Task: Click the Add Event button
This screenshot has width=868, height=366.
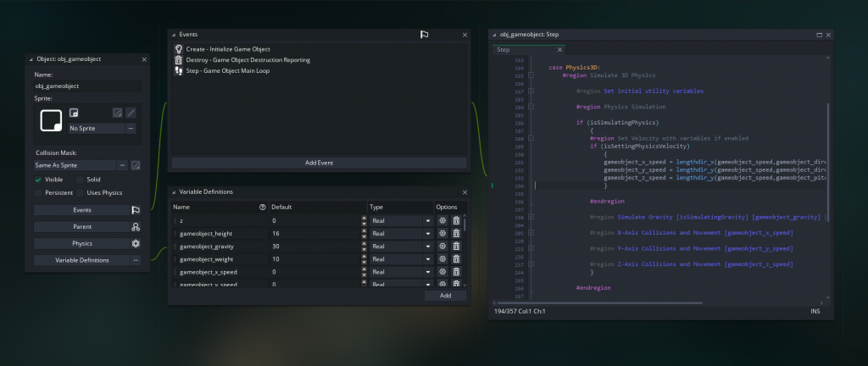Action: [319, 164]
